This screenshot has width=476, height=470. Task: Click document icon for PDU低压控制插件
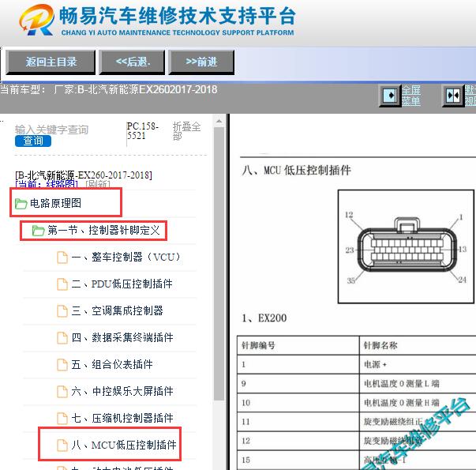[x=62, y=284]
